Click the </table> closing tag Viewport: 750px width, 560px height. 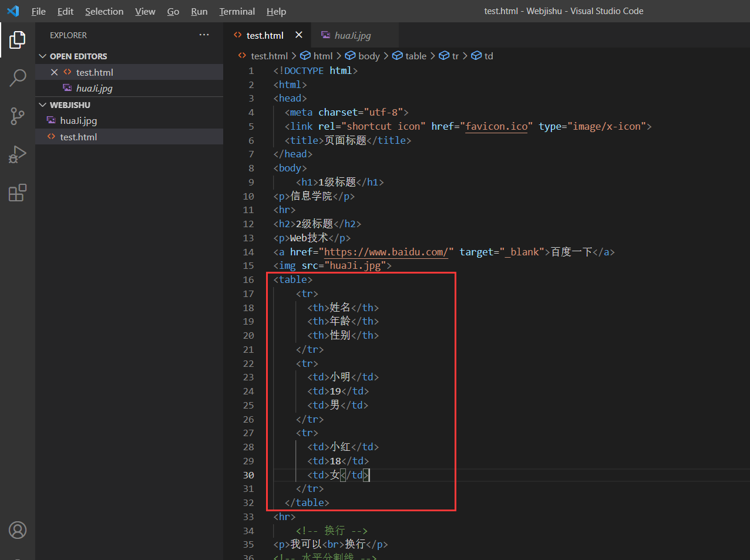(x=307, y=502)
